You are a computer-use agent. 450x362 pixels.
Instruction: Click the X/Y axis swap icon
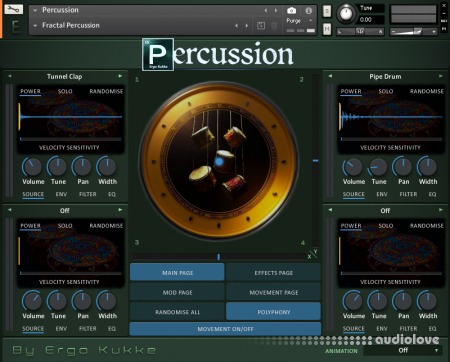click(313, 254)
